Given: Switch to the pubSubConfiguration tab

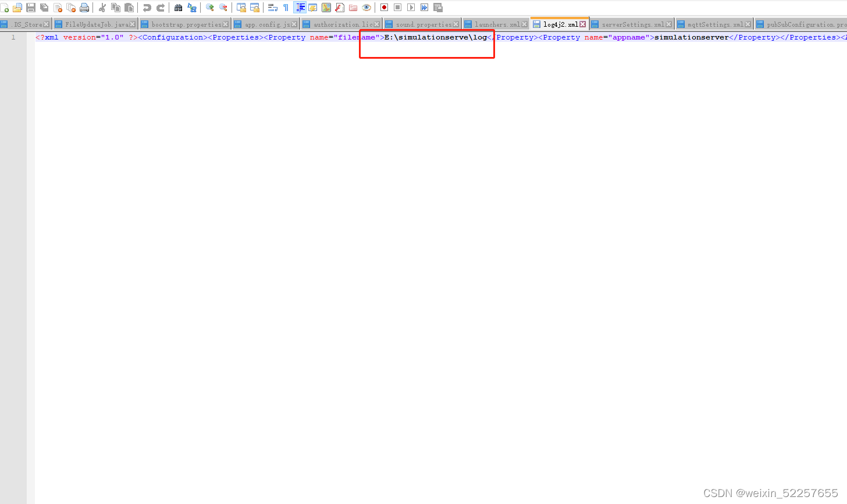Looking at the screenshot, I should click(802, 24).
